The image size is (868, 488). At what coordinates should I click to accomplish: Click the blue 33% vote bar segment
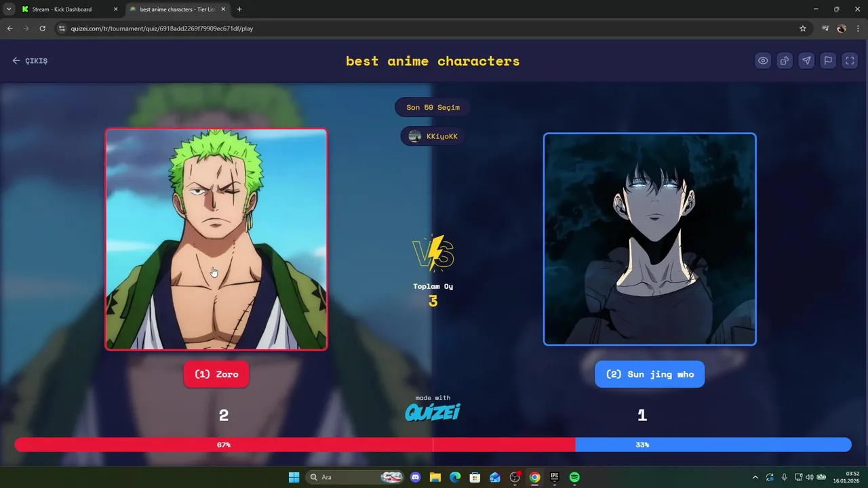(x=713, y=445)
